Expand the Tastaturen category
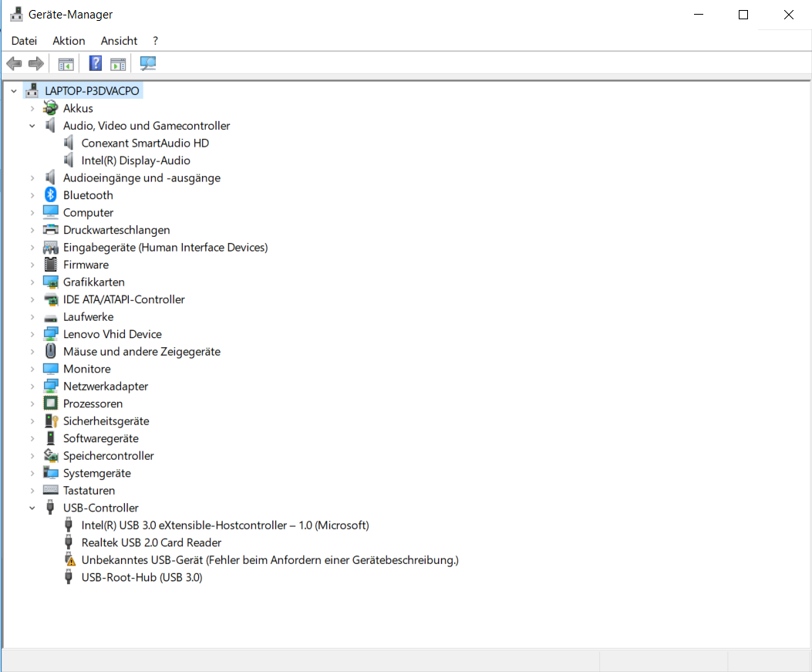Screen dimensions: 812x672 point(32,491)
